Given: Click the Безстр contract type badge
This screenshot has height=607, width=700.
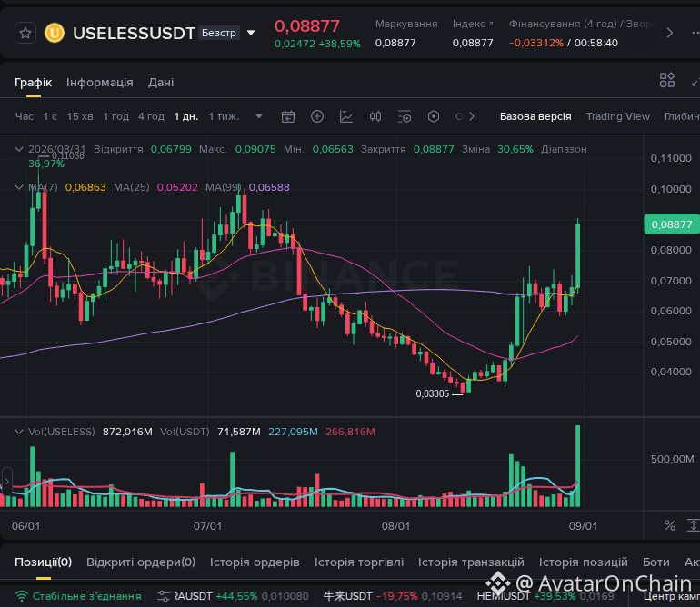Looking at the screenshot, I should tap(219, 33).
